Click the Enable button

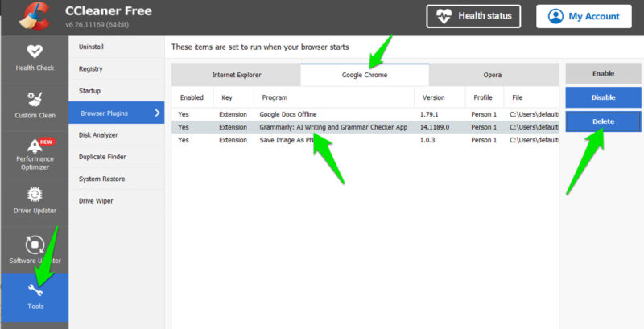point(603,73)
